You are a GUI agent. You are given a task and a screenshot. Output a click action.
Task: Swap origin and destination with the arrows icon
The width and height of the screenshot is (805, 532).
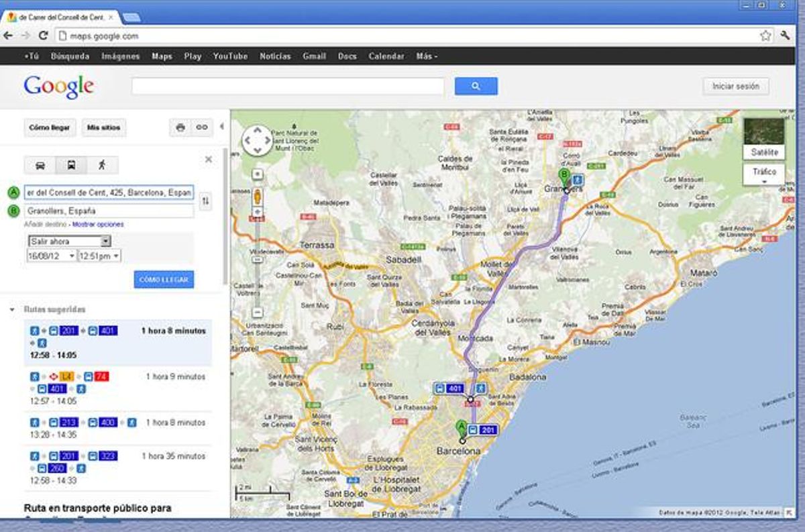point(205,201)
